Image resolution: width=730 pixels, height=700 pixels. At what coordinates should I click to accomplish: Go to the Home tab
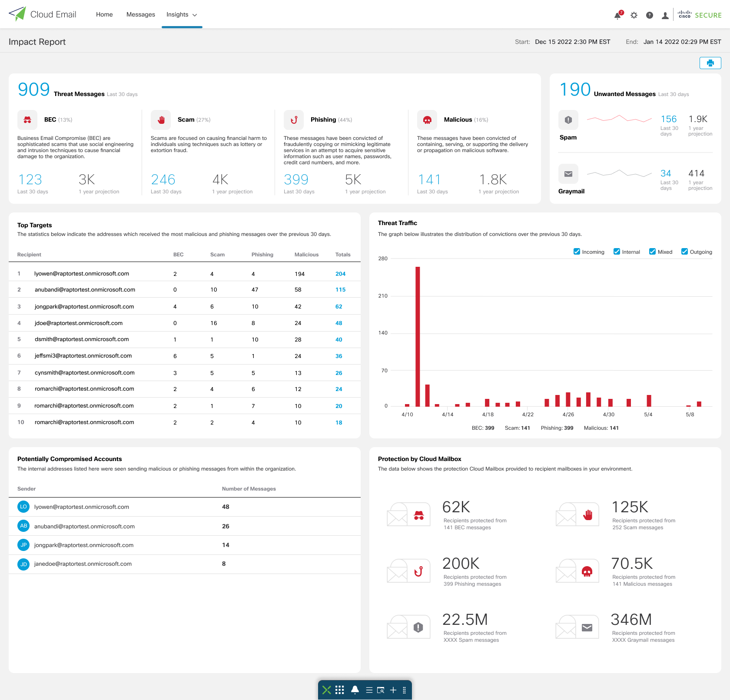pos(104,15)
